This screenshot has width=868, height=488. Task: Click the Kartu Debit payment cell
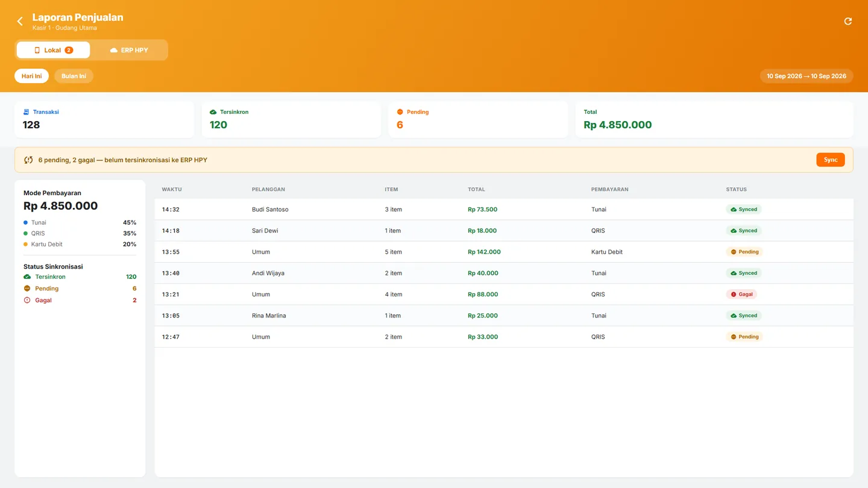[x=607, y=252]
